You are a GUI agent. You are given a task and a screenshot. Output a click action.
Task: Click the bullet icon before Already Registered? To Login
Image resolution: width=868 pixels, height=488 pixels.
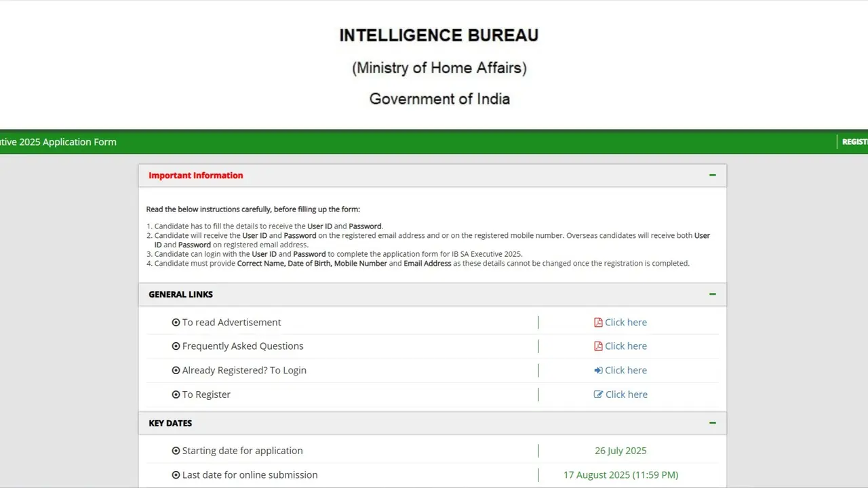(x=176, y=370)
